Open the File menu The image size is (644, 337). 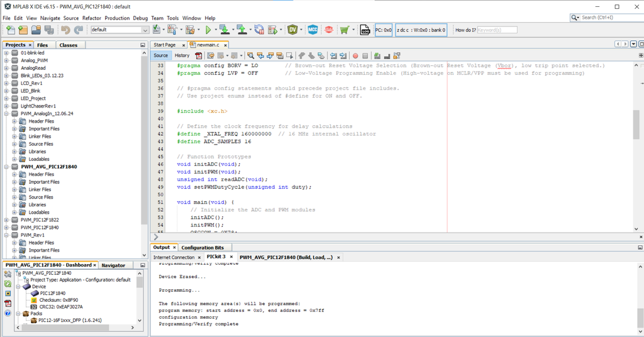[6, 18]
